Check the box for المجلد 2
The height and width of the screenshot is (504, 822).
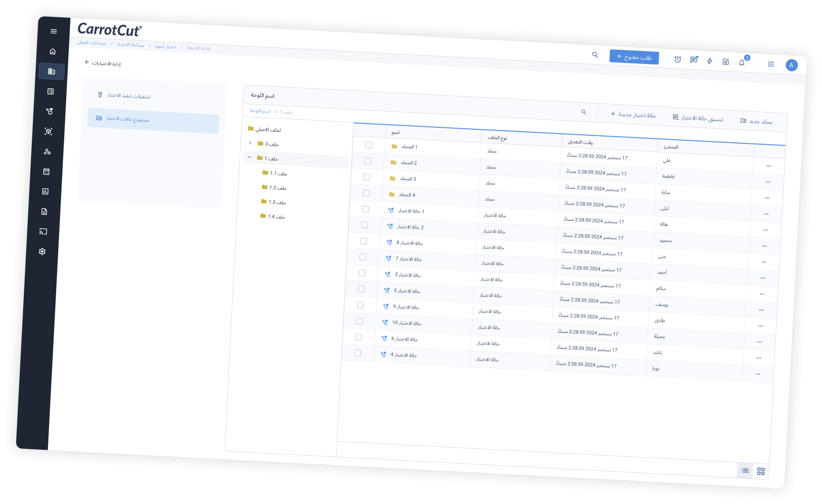tap(368, 161)
